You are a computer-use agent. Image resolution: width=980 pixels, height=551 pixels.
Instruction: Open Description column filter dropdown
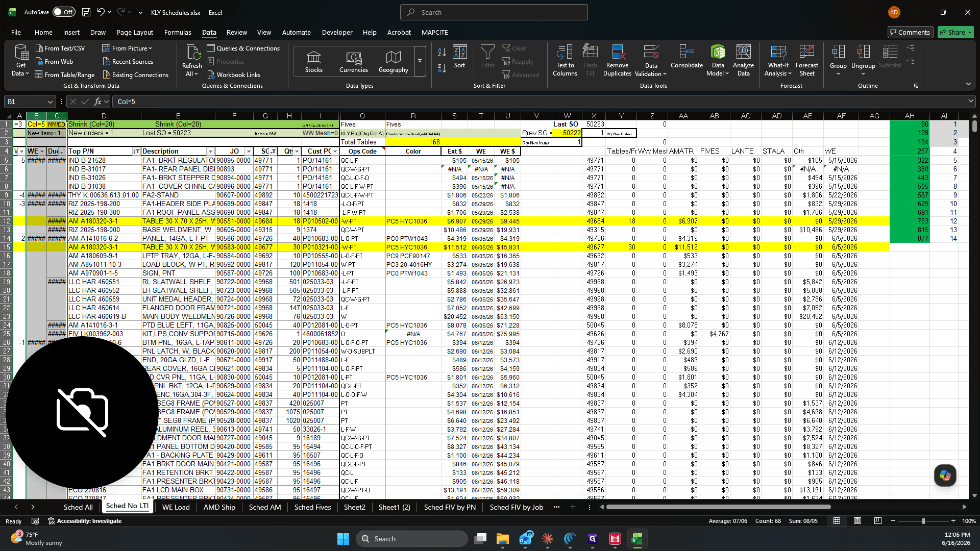pyautogui.click(x=210, y=152)
